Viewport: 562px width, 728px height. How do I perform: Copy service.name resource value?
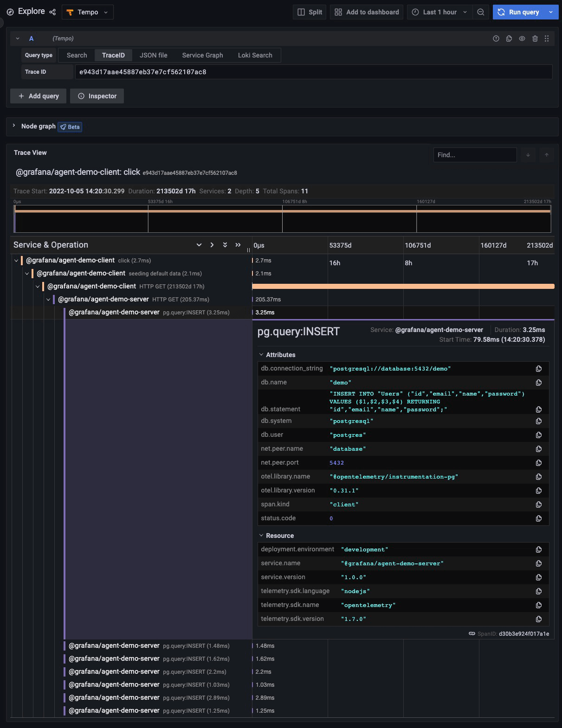click(x=539, y=563)
